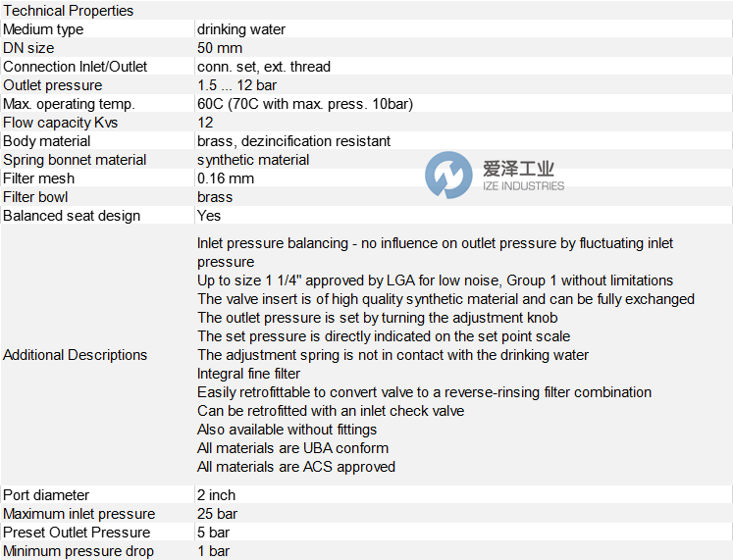Click the blue IZE Industries circular logo
The width and height of the screenshot is (733, 560).
click(x=448, y=177)
